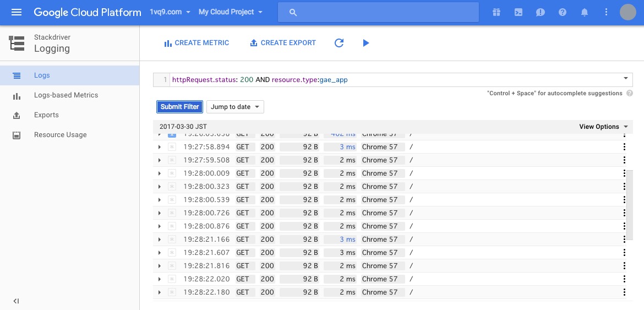Screen dimensions: 644x310
Task: Expand the 19:28:22.180 log entry
Action: tap(160, 292)
